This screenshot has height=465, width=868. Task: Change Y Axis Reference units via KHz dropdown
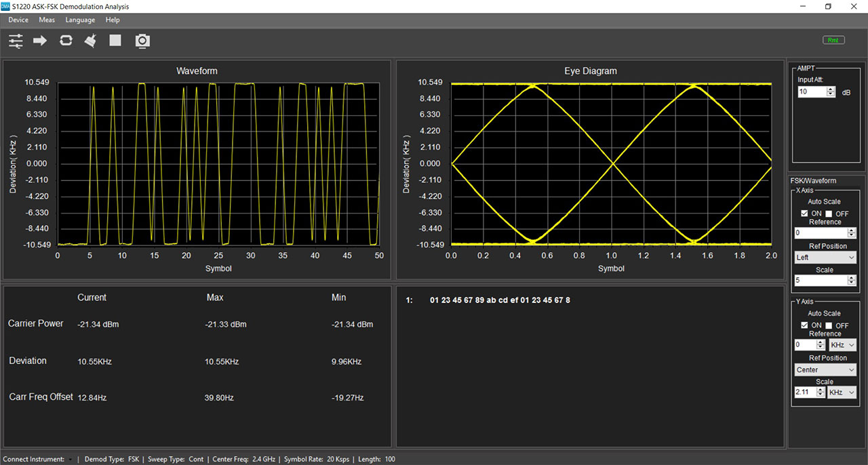pos(842,344)
